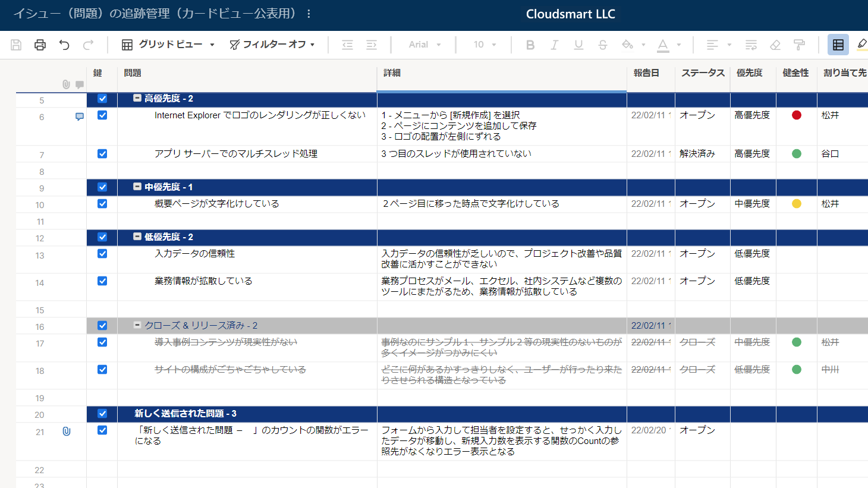Toggle the lock checkbox on row 6
Viewport: 868px width, 488px height.
[102, 115]
